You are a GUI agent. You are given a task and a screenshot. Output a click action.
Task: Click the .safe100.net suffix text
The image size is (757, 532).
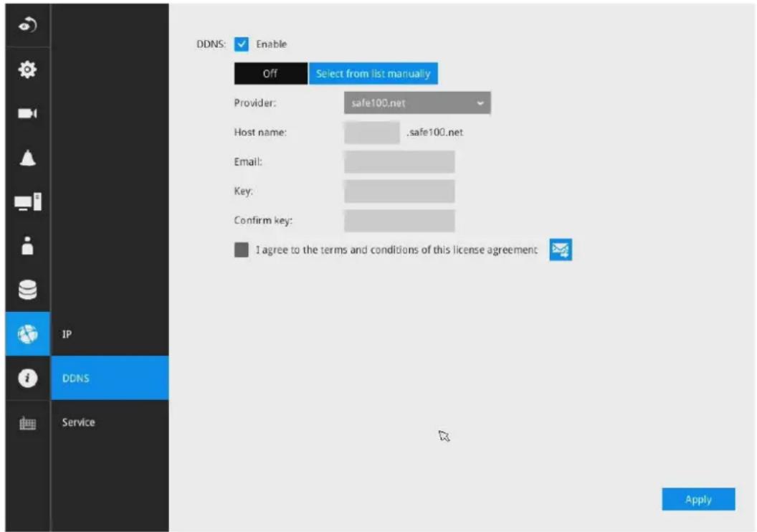434,132
